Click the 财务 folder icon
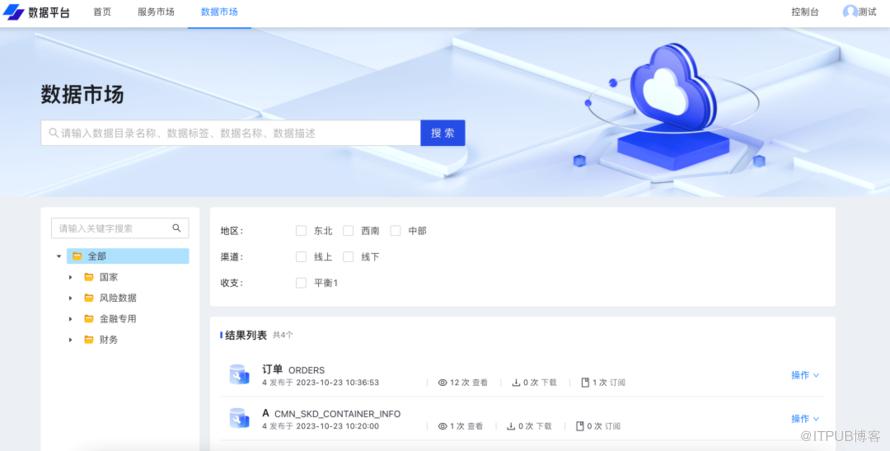 click(89, 340)
